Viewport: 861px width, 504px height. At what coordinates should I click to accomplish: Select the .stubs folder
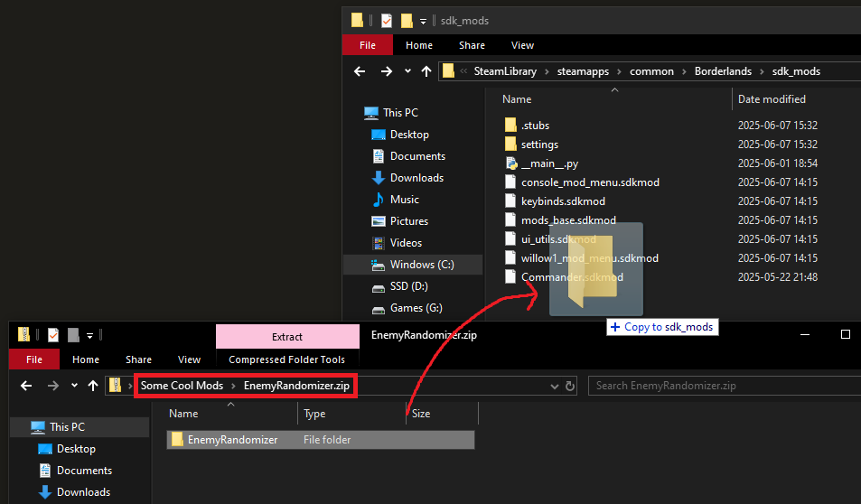pos(536,126)
